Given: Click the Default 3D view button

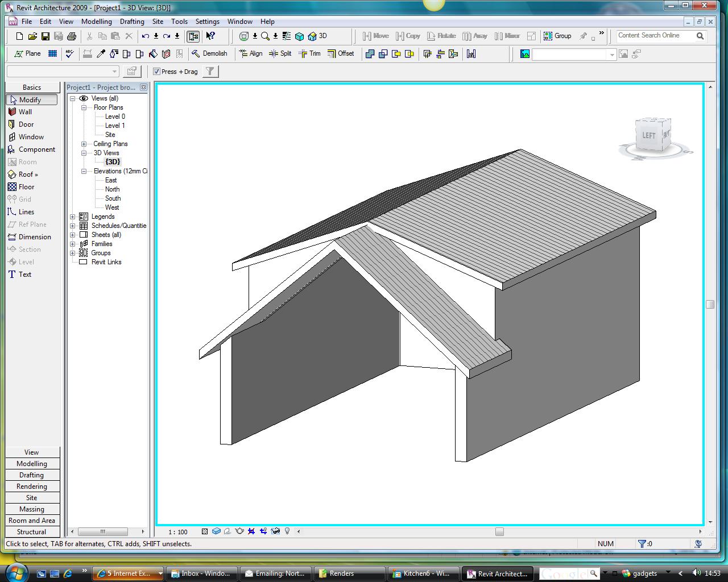Looking at the screenshot, I should pos(317,36).
